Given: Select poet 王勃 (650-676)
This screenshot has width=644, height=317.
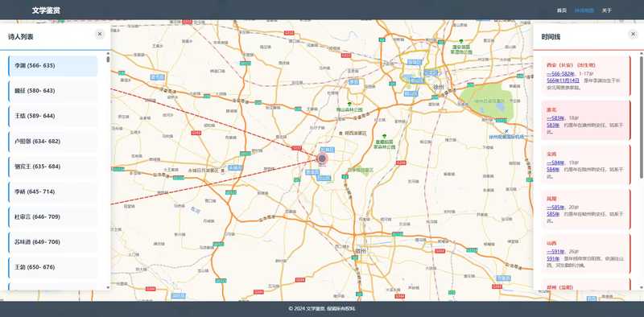Looking at the screenshot, I should point(53,267).
